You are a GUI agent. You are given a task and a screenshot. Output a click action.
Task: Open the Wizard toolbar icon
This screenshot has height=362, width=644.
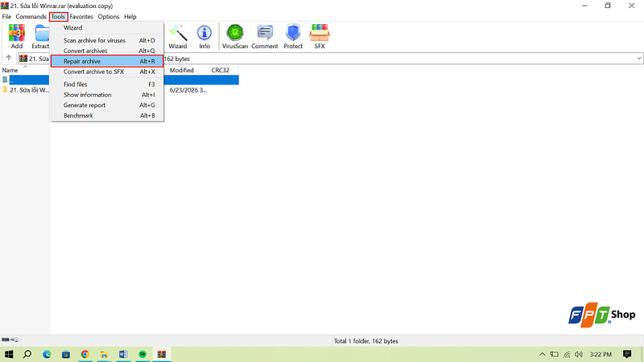(x=178, y=36)
